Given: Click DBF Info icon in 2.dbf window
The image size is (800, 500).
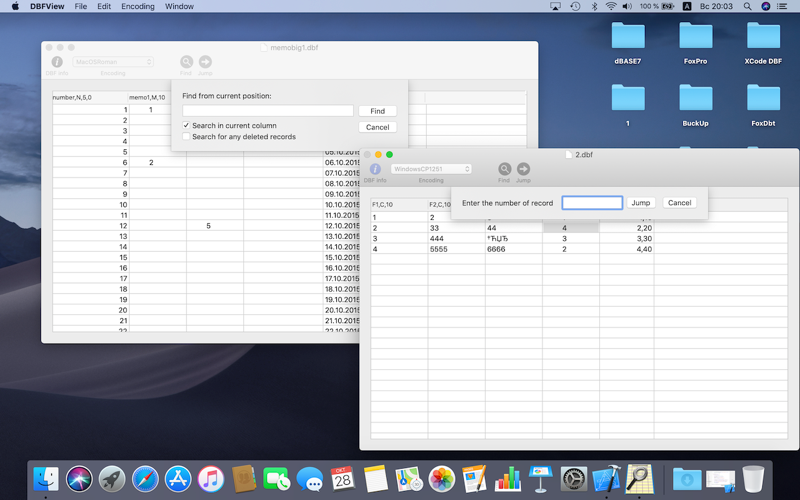Looking at the screenshot, I should (375, 169).
